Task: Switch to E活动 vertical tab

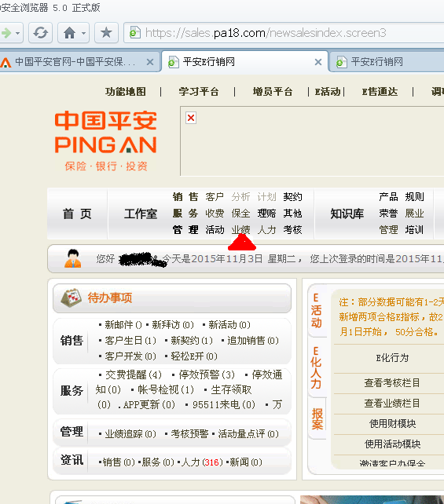Action: (x=317, y=311)
